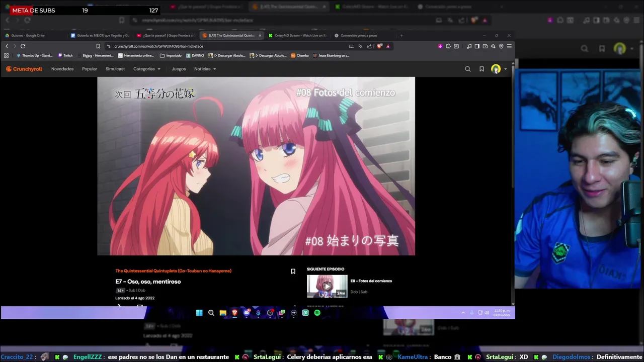This screenshot has height=362, width=644.
Task: Open Novedades menu item
Action: [62, 69]
